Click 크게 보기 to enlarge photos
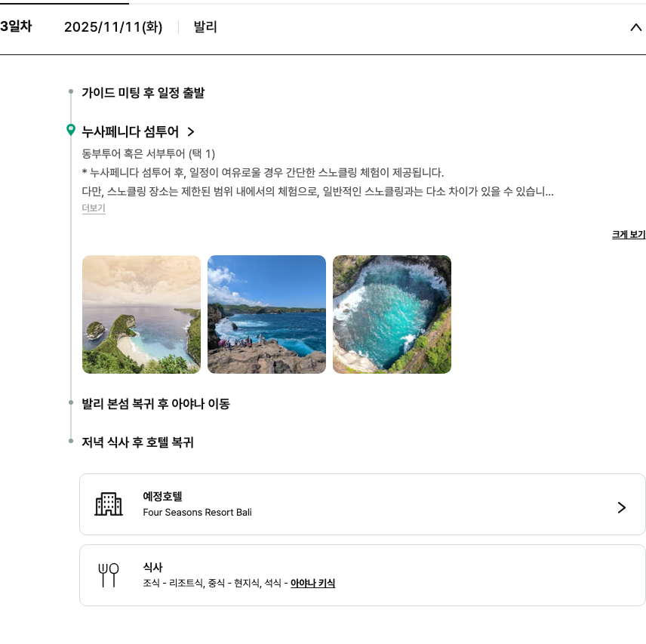Viewport: 646px width, 644px height. pyautogui.click(x=628, y=235)
